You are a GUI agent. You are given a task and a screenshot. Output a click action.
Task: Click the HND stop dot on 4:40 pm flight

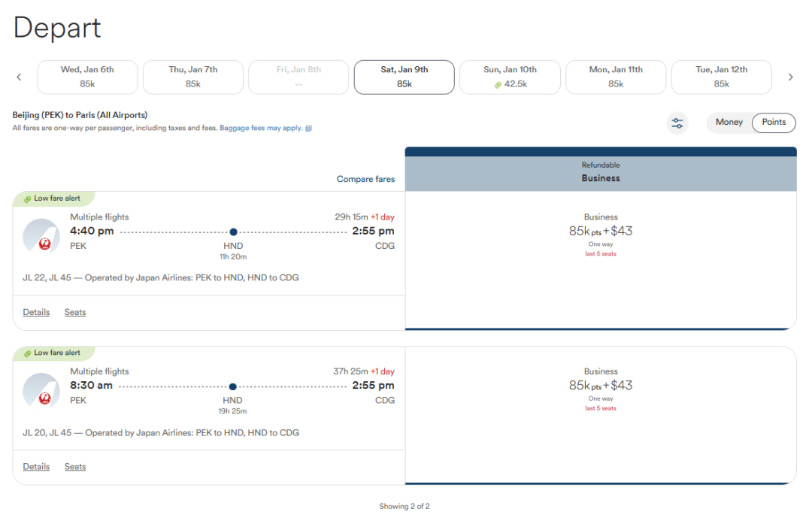pyautogui.click(x=234, y=232)
